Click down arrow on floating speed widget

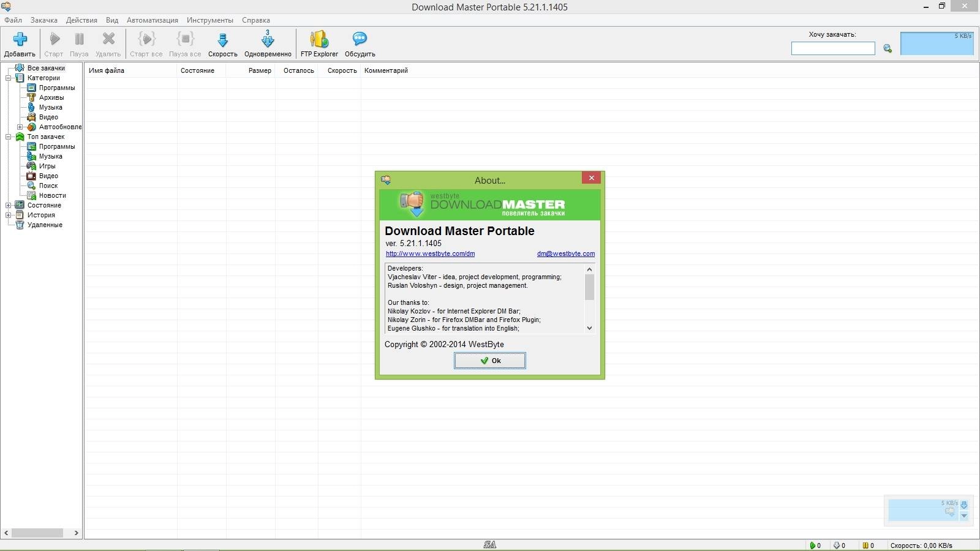pyautogui.click(x=964, y=516)
